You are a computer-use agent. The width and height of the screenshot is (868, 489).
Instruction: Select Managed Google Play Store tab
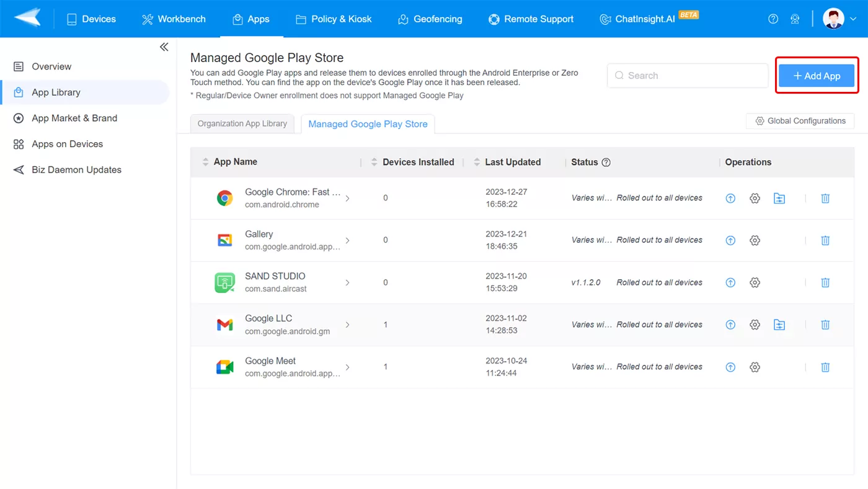[x=368, y=124]
